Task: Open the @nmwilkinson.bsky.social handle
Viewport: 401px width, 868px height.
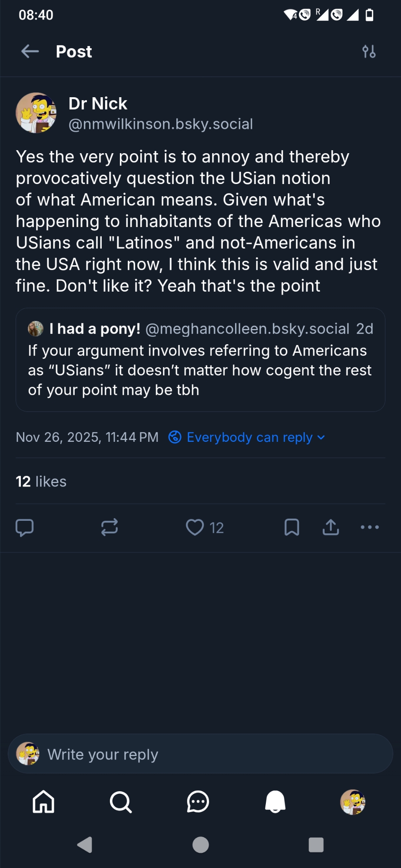Action: [x=161, y=124]
